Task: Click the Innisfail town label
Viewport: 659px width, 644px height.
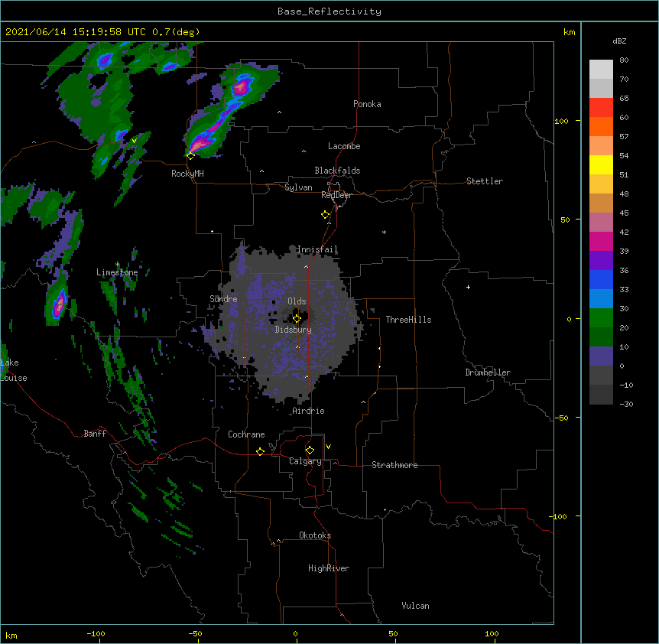Action: (317, 249)
